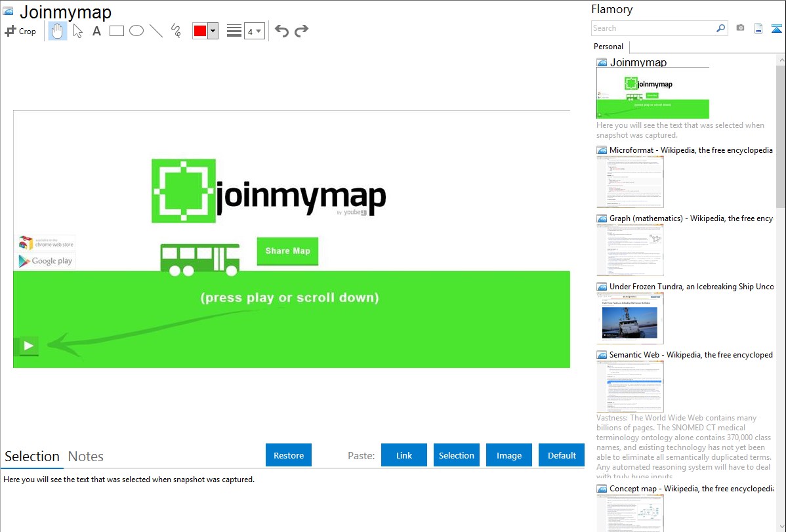Pick the text annotation tool
The width and height of the screenshot is (786, 532).
[96, 31]
